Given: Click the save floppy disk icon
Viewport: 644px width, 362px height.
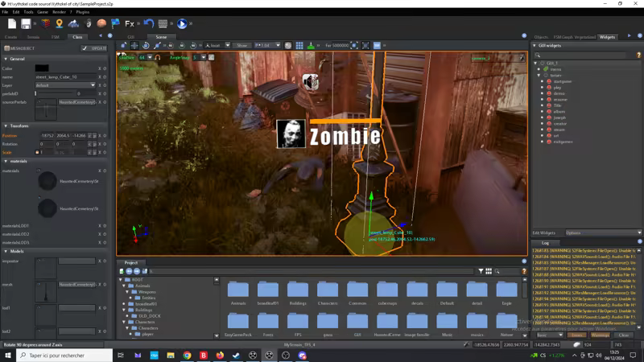Looking at the screenshot, I should tap(26, 24).
